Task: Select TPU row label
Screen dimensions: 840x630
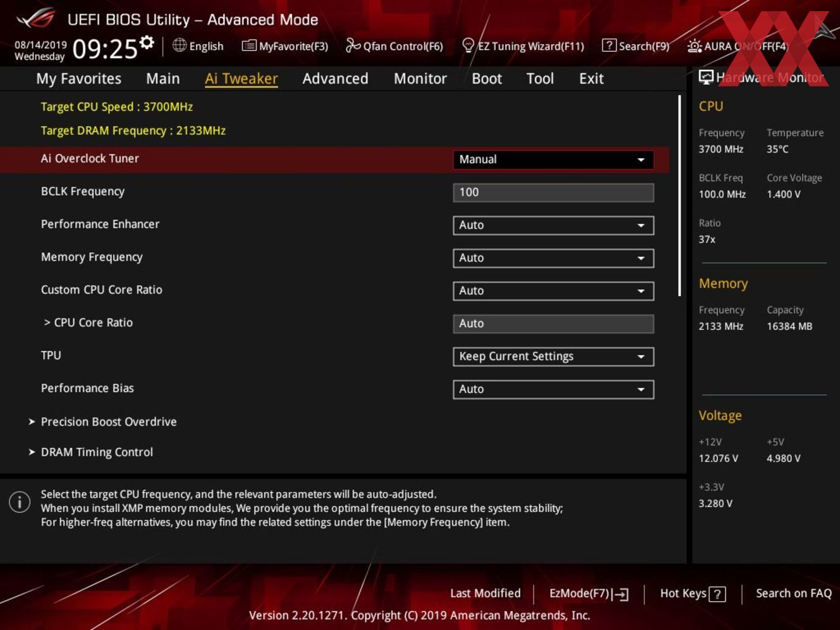Action: click(x=51, y=355)
